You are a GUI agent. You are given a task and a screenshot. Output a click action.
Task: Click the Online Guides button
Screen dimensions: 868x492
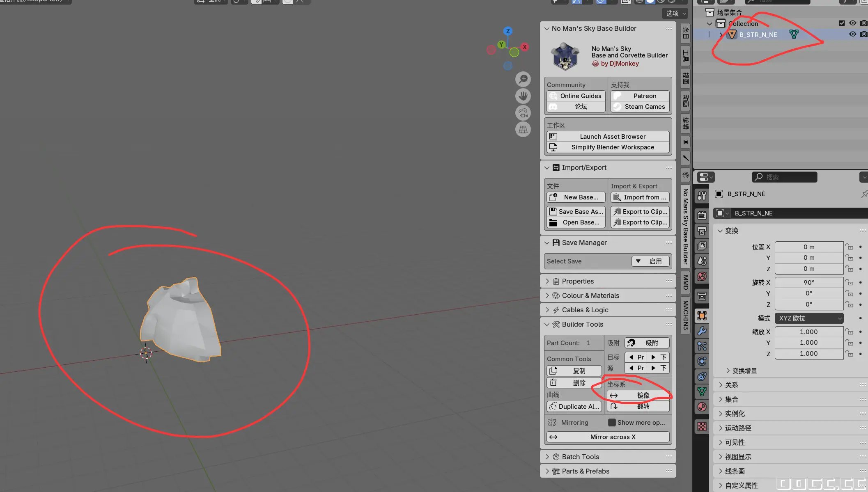point(576,96)
